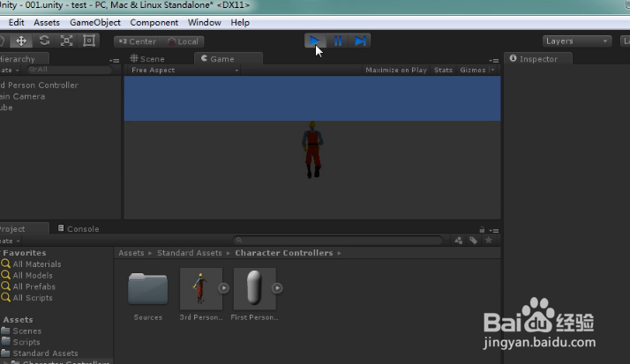Select the Rotate tool
Image resolution: width=630 pixels, height=364 pixels.
click(44, 41)
